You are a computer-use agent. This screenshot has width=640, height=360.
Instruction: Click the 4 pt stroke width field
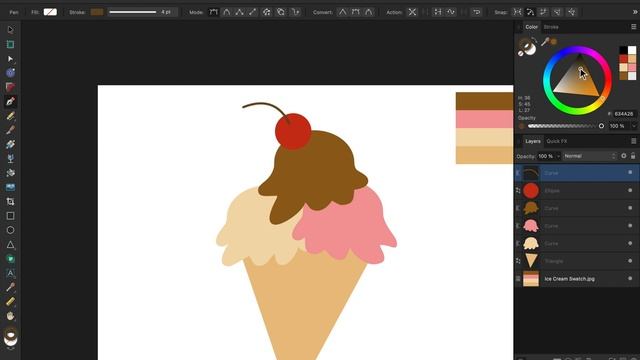[x=167, y=12]
